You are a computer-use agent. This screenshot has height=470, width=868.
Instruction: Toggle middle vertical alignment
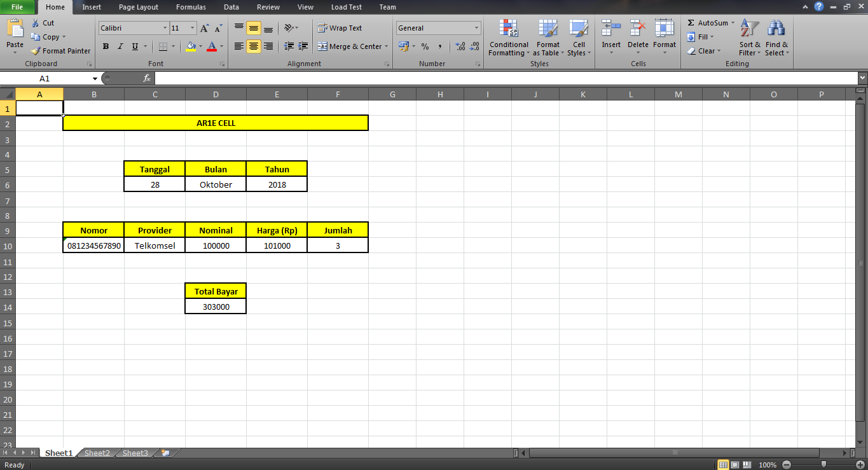(254, 28)
